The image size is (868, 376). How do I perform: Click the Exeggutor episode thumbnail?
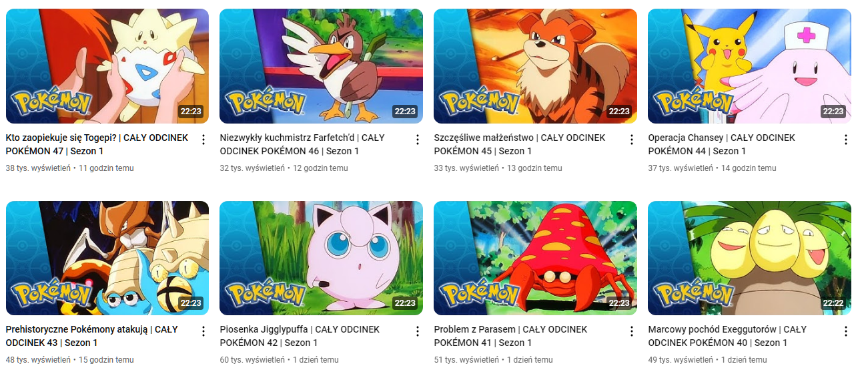pos(749,258)
